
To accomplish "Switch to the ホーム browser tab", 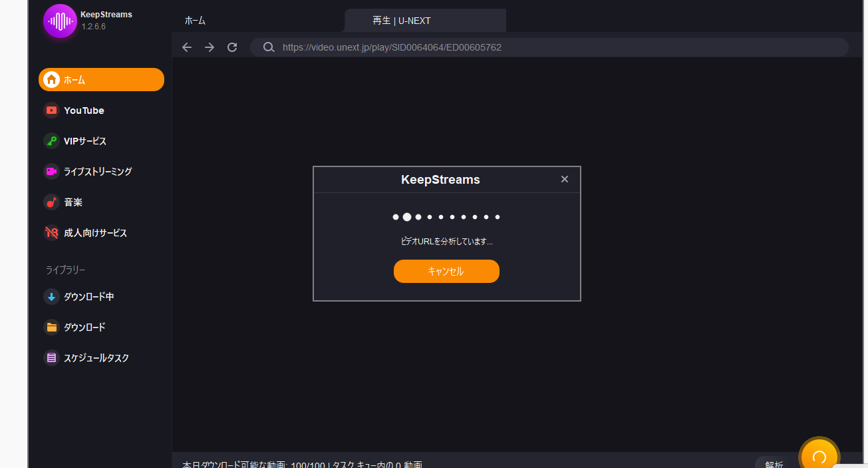I will pos(195,21).
